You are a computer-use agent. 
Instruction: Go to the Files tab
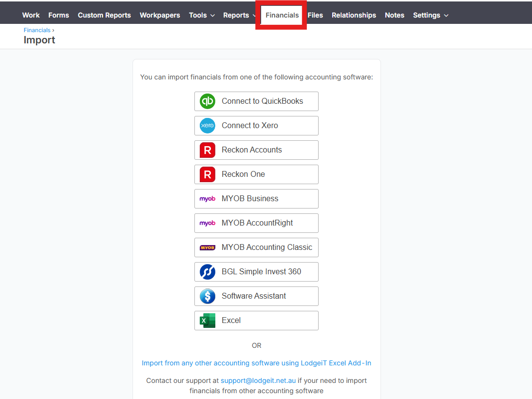tap(315, 15)
